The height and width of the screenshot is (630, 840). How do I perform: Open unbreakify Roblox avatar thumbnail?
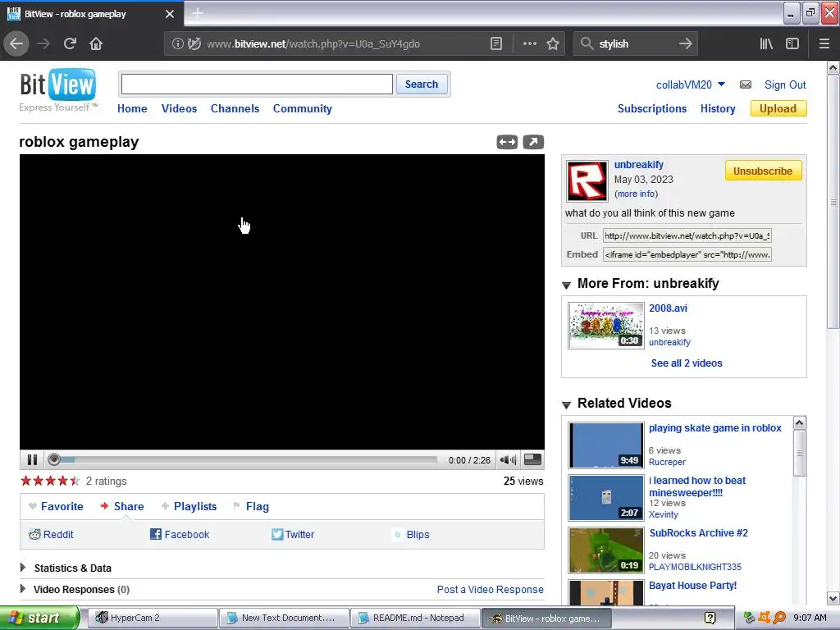(587, 181)
